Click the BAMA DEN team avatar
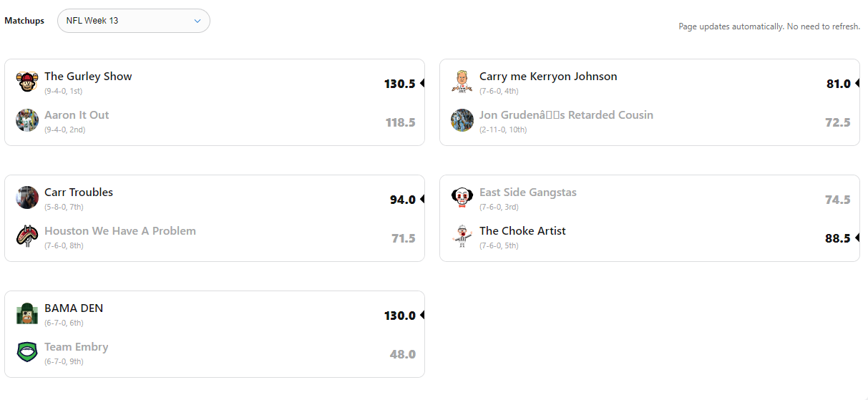Image resolution: width=868 pixels, height=400 pixels. click(x=27, y=313)
